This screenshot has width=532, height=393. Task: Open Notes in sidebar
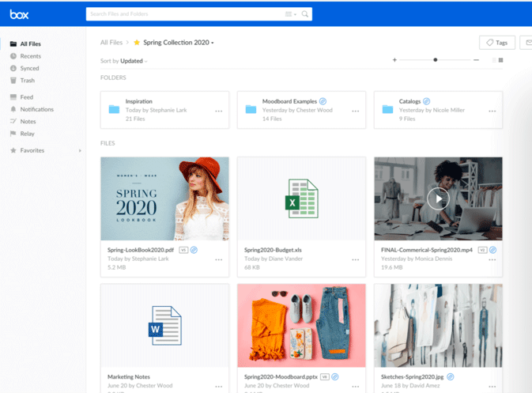point(28,122)
